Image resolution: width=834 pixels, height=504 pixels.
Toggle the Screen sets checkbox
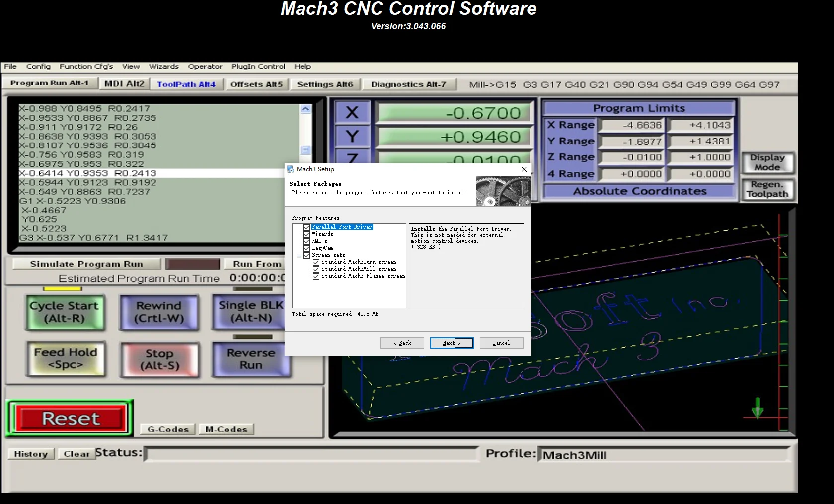[x=307, y=255]
